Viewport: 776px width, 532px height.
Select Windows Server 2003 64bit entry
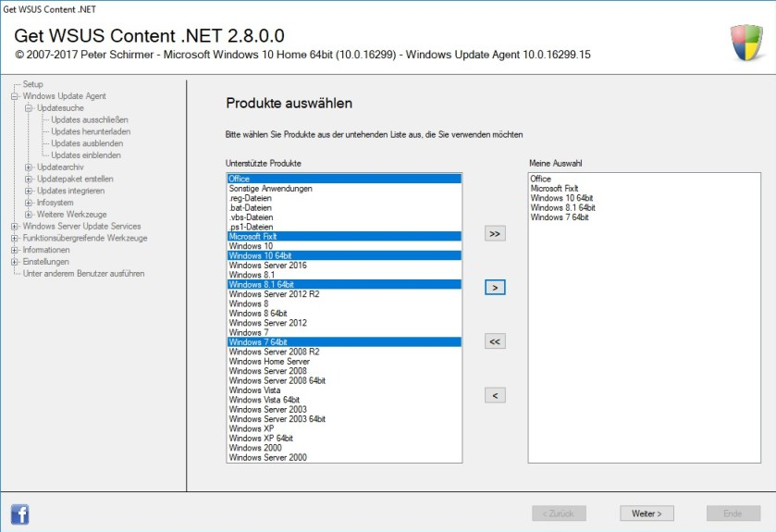tap(344, 419)
